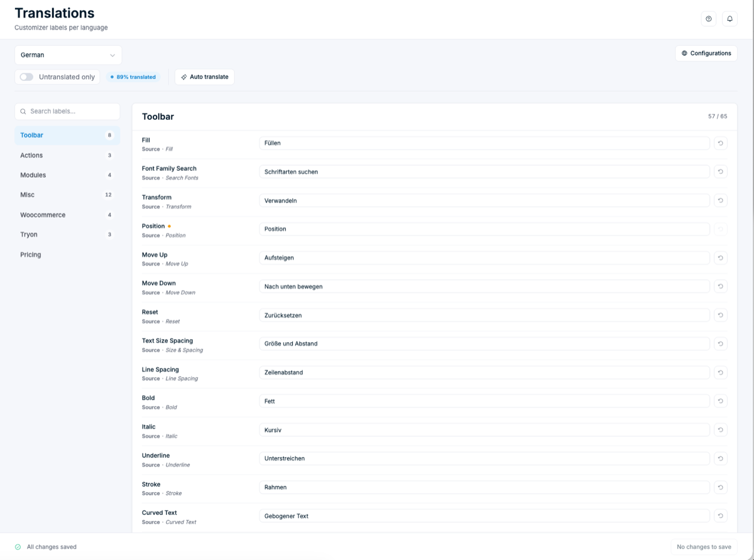Open the help icon in the header

pyautogui.click(x=709, y=19)
